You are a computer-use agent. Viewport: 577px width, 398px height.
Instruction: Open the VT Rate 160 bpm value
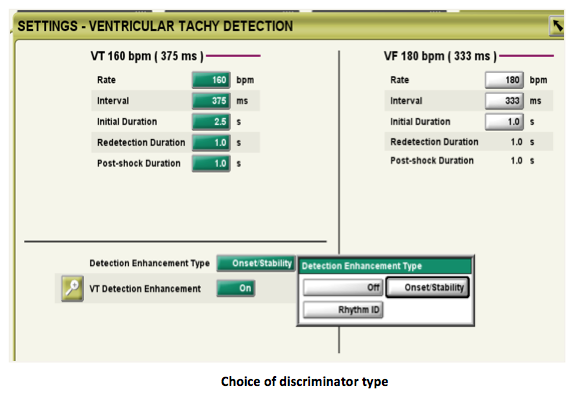coord(211,80)
